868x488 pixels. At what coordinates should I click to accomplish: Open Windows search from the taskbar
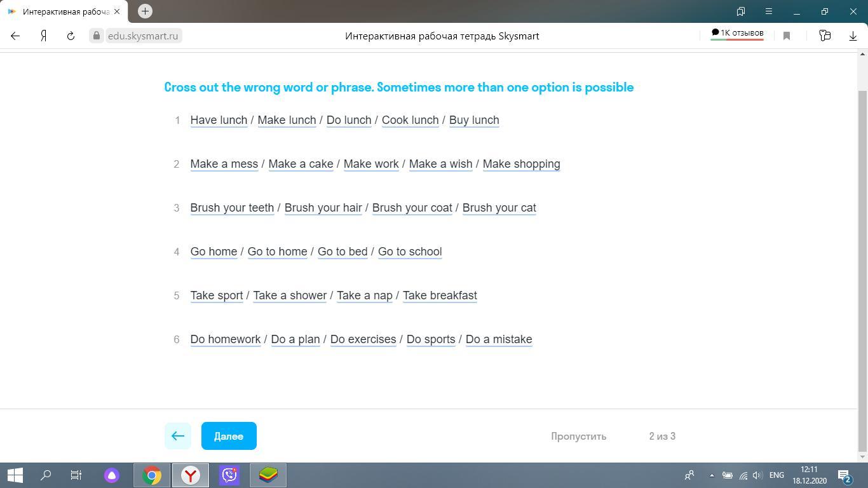(x=46, y=475)
